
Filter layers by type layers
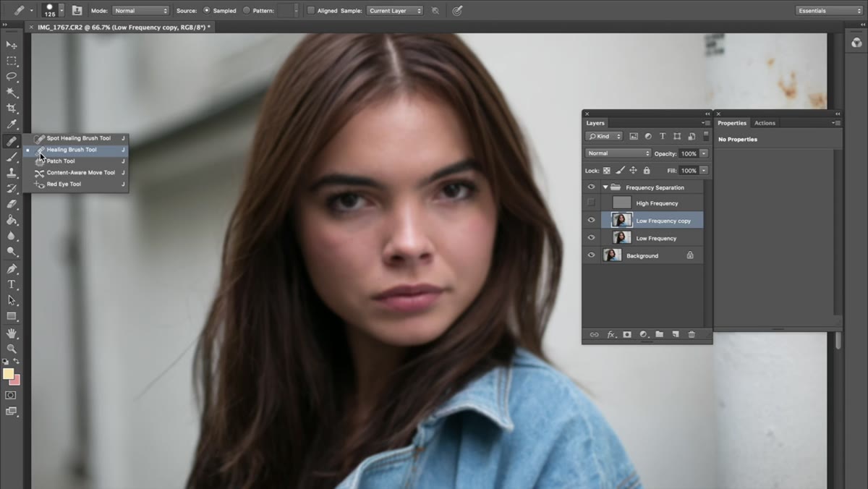[663, 136]
